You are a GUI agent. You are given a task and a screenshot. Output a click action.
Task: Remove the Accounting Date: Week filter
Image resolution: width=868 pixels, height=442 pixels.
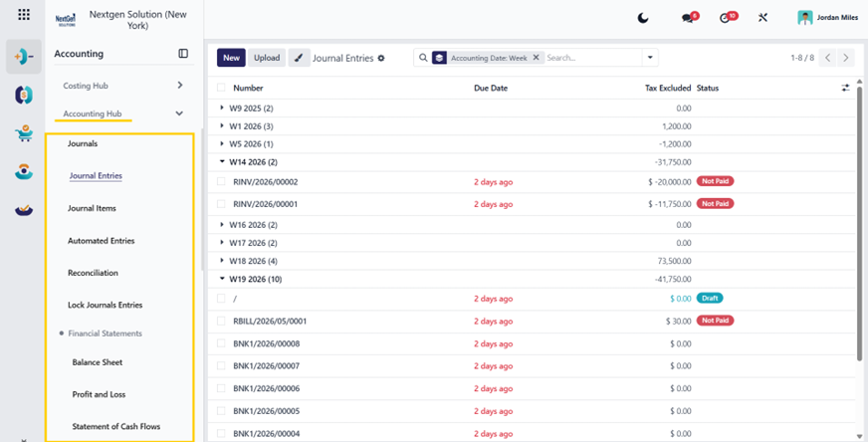tap(536, 57)
